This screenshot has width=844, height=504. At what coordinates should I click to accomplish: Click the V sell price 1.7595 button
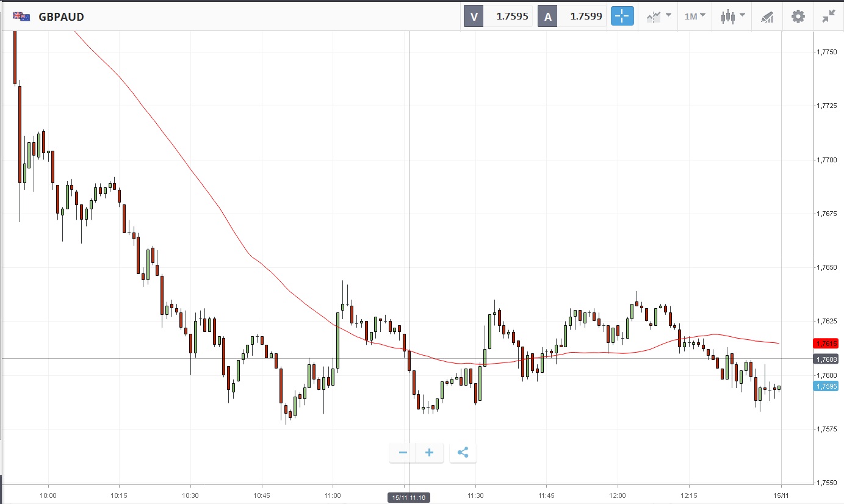pos(499,16)
